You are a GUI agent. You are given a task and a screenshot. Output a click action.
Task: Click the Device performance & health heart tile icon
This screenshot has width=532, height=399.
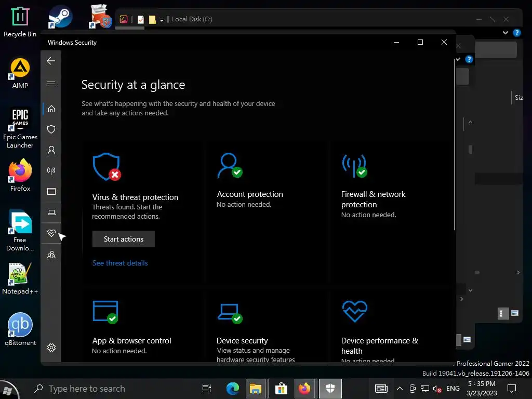[x=354, y=312]
